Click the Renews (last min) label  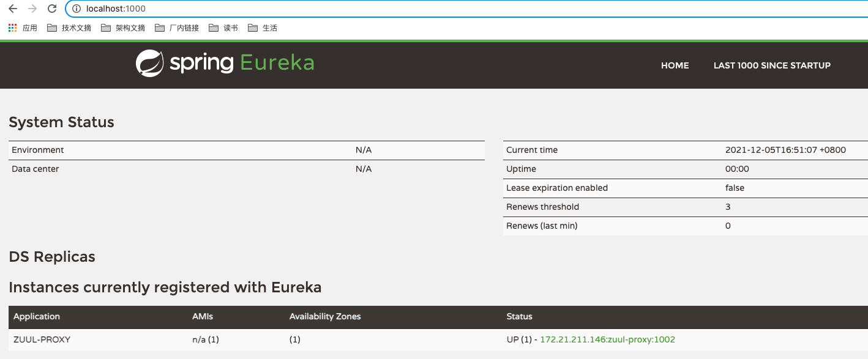point(542,226)
